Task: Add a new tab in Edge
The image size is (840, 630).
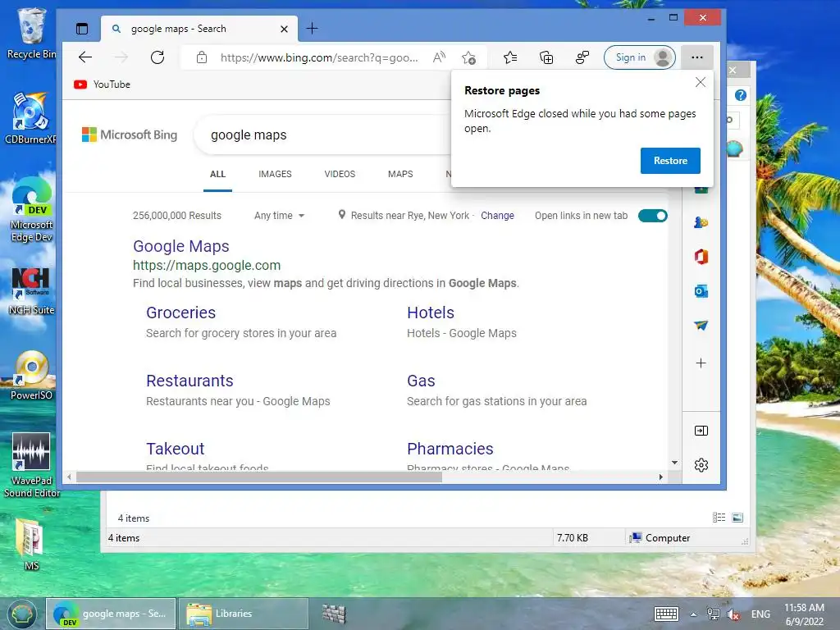Action: click(312, 29)
